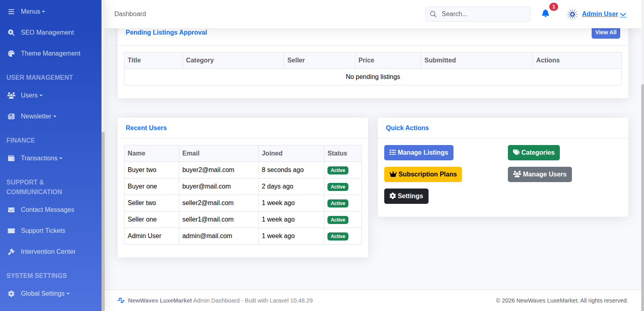644x311 pixels.
Task: Click View All pending listings button
Action: coord(606,33)
